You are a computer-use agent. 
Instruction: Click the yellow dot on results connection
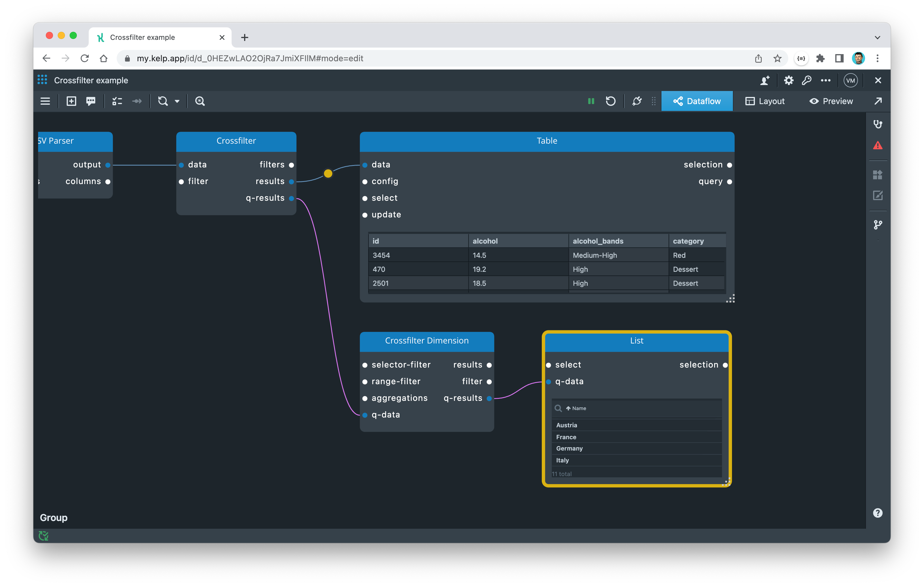point(328,174)
